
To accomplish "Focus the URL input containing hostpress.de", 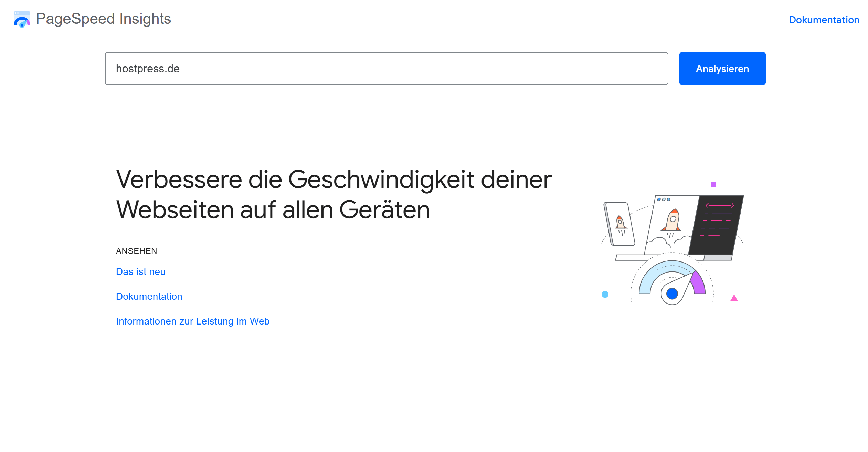I will (386, 69).
